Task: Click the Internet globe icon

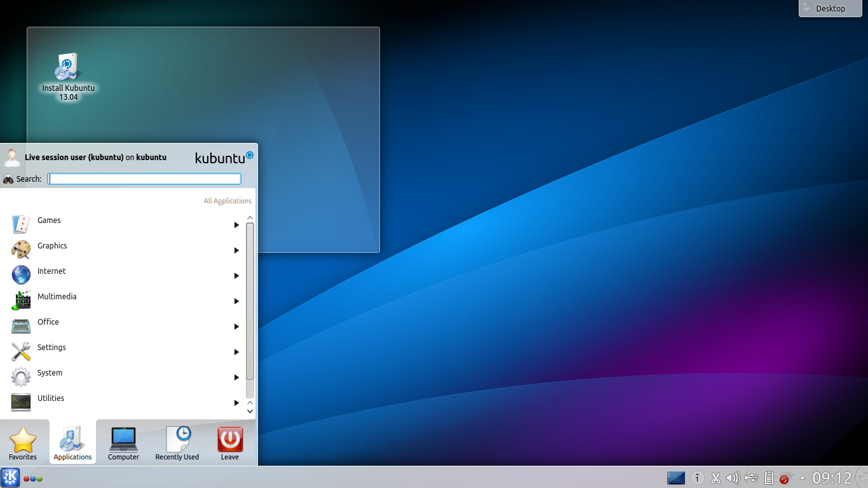Action: (x=21, y=275)
